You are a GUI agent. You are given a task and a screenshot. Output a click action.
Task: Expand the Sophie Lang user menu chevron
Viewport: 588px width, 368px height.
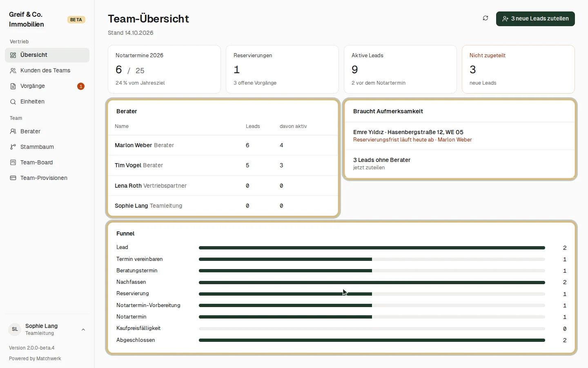83,330
